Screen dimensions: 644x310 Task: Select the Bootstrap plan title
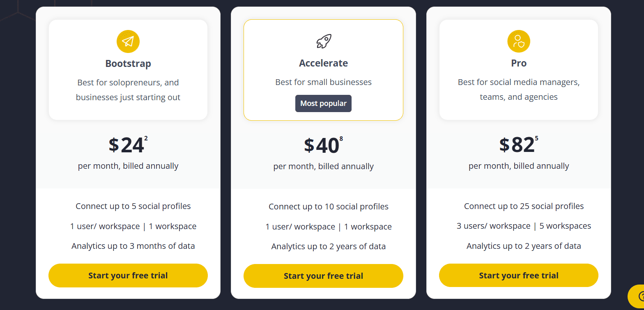[128, 64]
